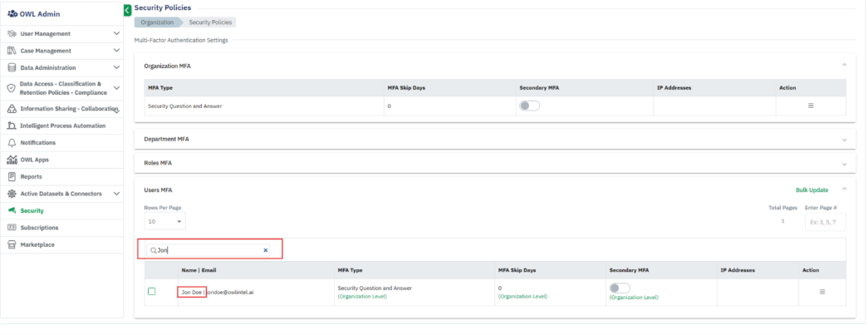Expand the Department MFA section

844,139
